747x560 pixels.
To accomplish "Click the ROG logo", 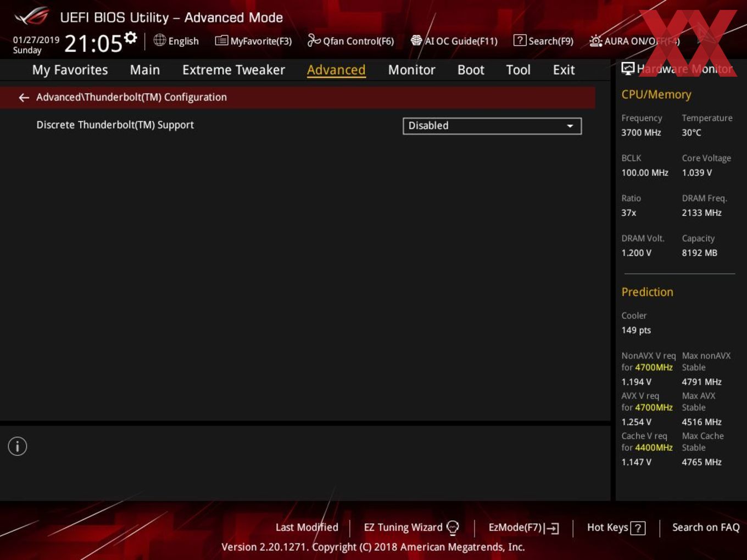I will point(32,16).
